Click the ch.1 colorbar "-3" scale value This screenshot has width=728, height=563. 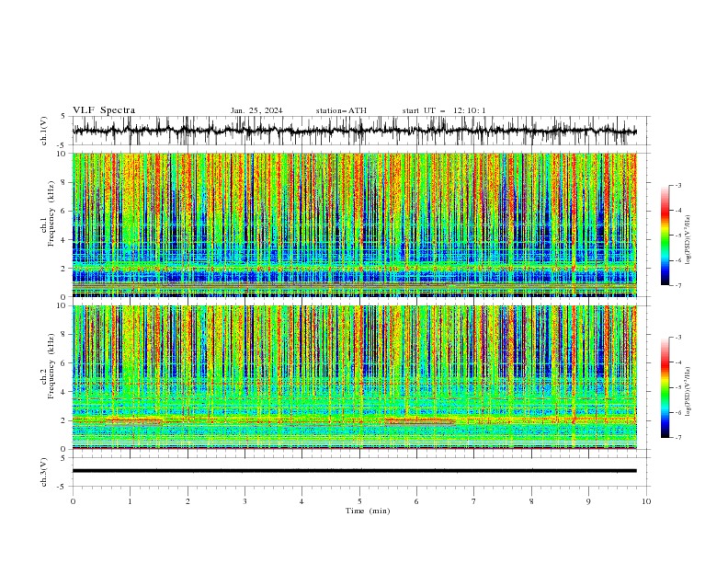pos(677,185)
